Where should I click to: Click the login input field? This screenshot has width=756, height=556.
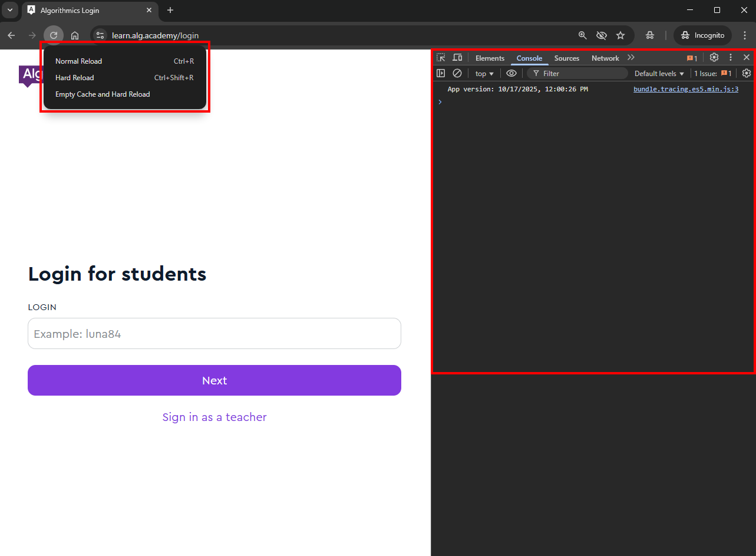click(214, 334)
